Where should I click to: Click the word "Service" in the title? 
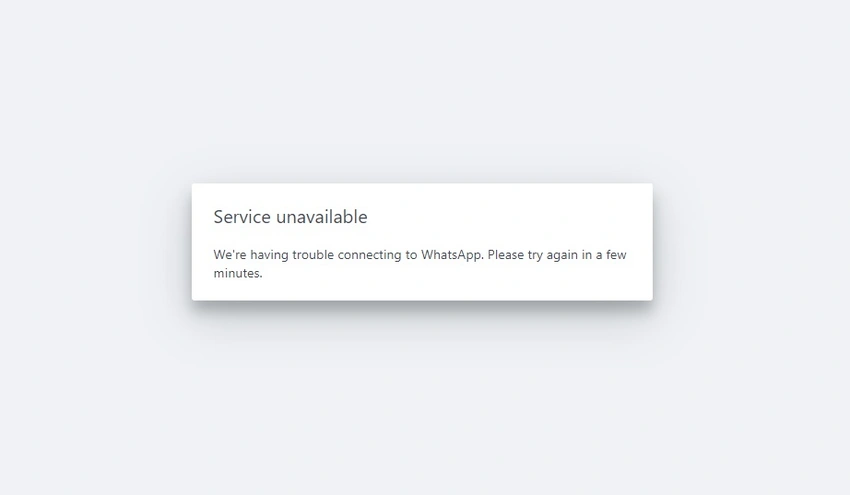point(242,217)
